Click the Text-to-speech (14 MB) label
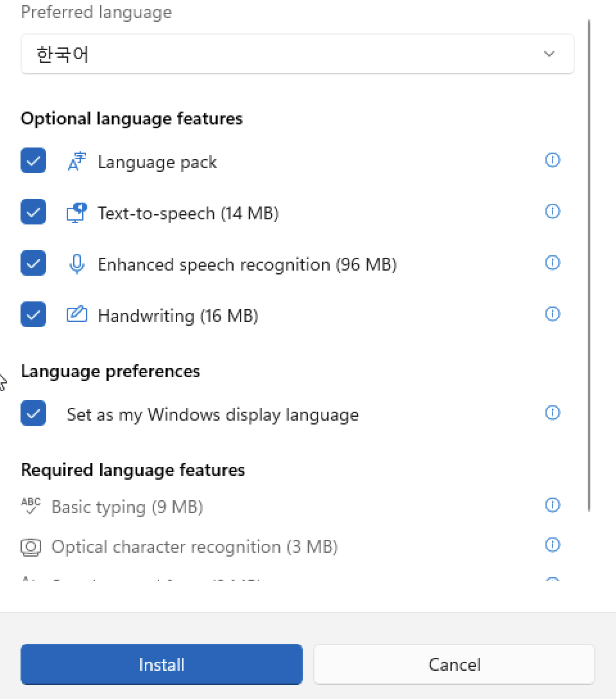 pyautogui.click(x=188, y=214)
